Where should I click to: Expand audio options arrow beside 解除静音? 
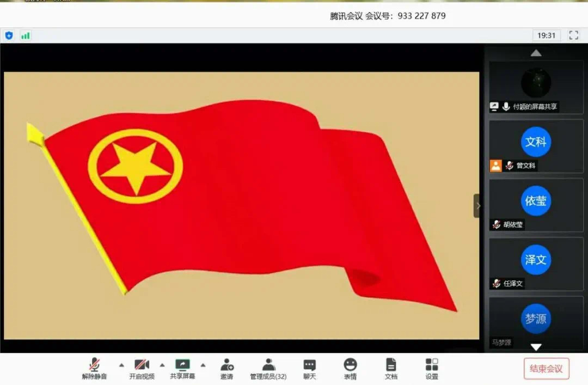pos(121,365)
